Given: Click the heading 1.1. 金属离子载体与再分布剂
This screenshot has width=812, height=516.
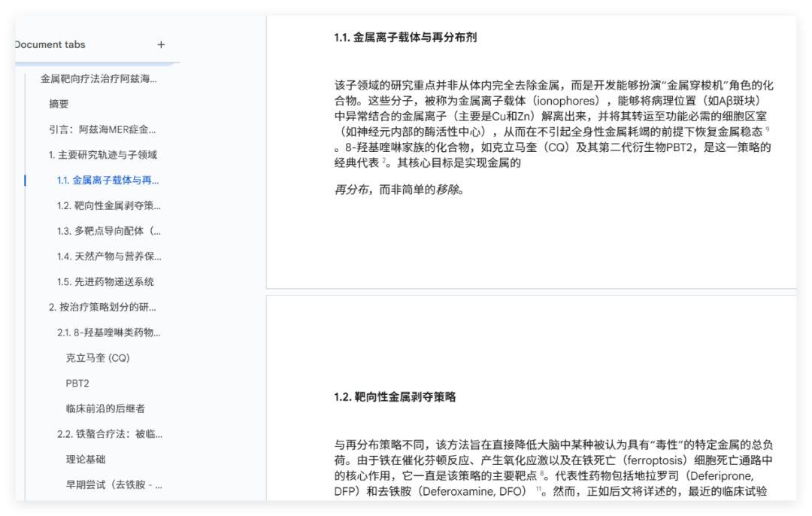Looking at the screenshot, I should tap(405, 38).
